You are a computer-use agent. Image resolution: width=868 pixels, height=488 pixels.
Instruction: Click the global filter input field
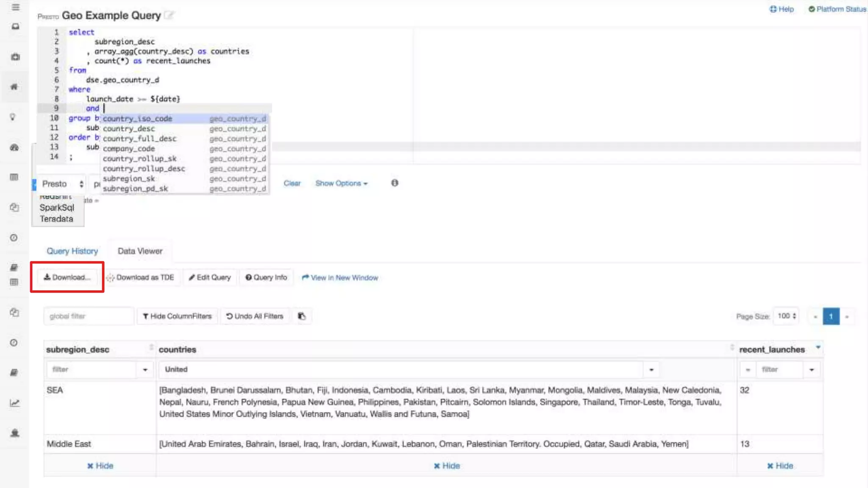click(88, 316)
